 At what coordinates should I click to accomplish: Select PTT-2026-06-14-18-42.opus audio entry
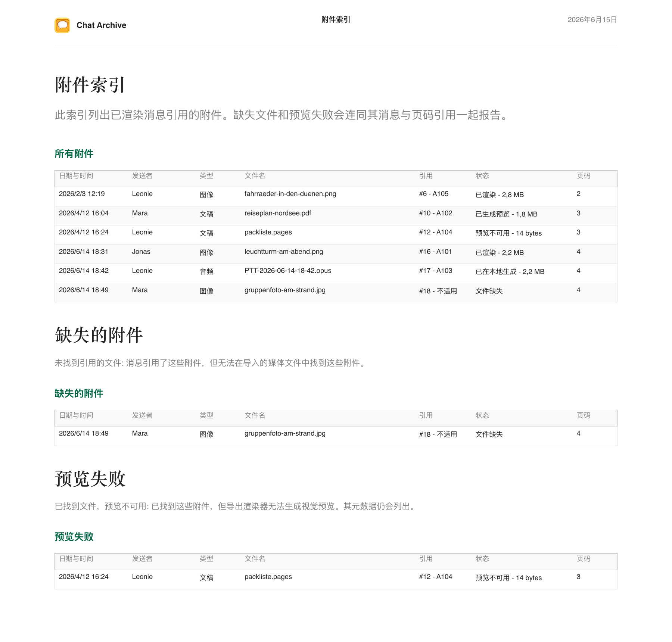[288, 271]
